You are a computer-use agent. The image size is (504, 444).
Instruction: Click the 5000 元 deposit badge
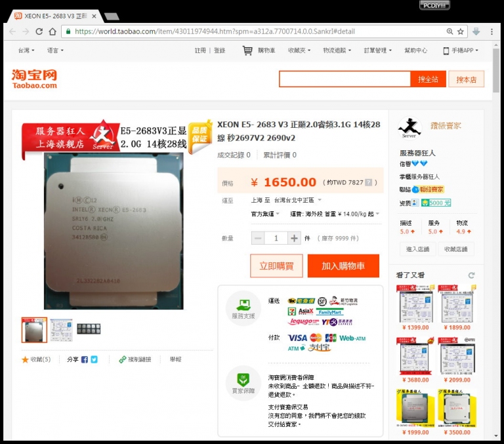436,203
